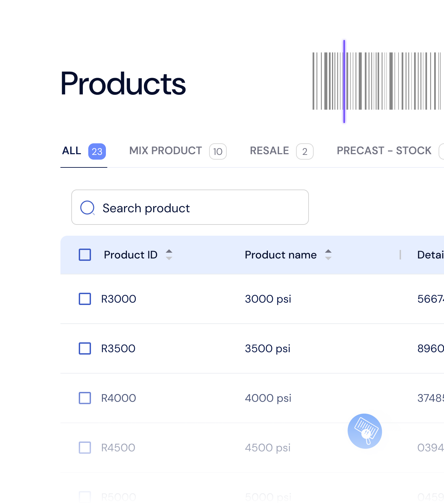Click the 4500 psi product name
The height and width of the screenshot is (504, 444).
[267, 448]
